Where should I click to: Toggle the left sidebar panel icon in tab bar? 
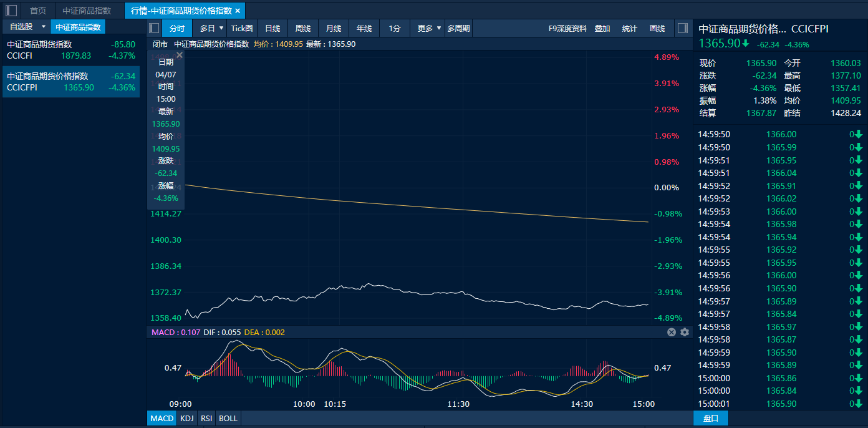[11, 11]
